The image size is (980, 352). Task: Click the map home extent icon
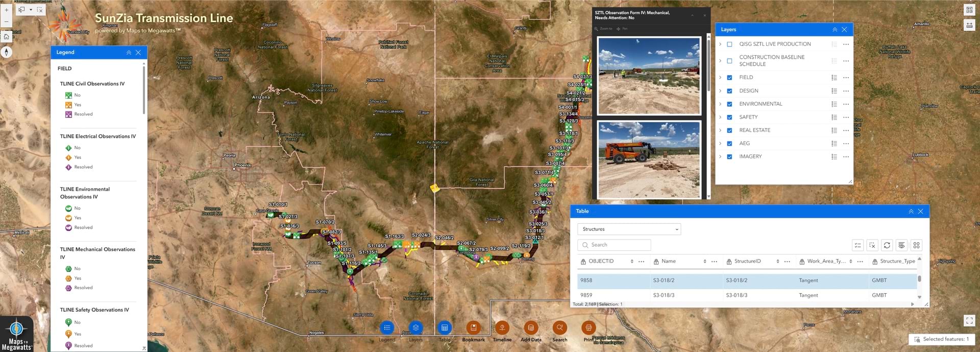(x=6, y=36)
